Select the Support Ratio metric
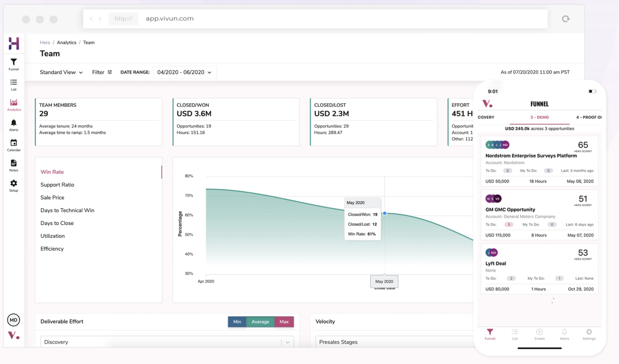 point(57,185)
